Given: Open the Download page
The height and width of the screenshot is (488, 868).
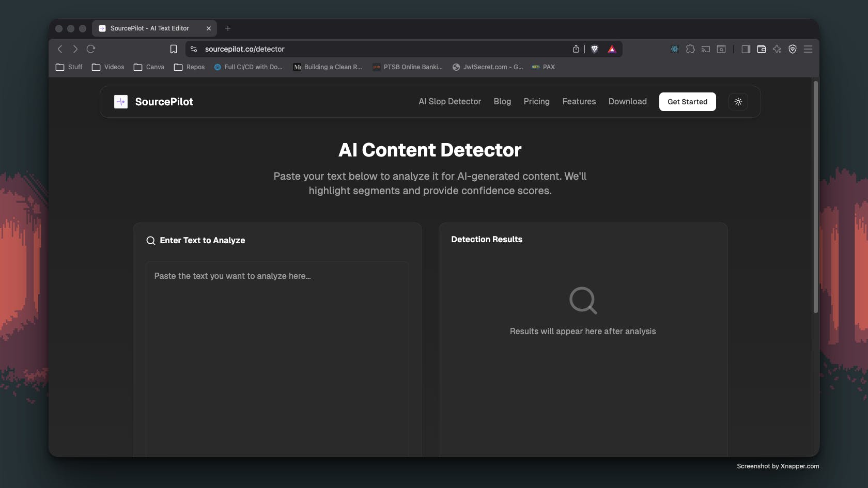Looking at the screenshot, I should [x=627, y=102].
